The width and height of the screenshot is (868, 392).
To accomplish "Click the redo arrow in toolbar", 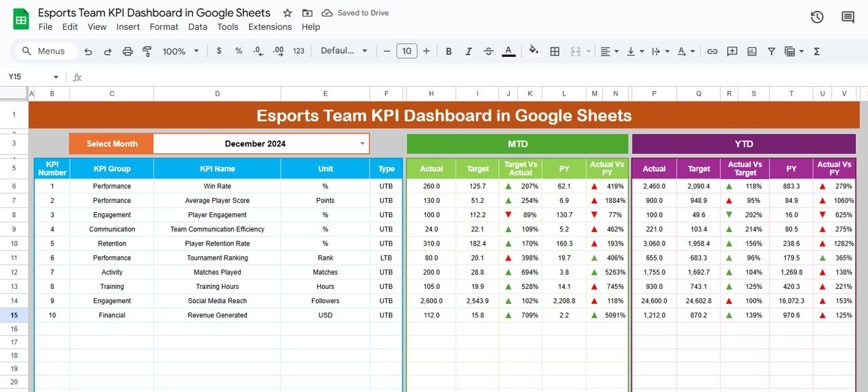I will click(x=108, y=51).
